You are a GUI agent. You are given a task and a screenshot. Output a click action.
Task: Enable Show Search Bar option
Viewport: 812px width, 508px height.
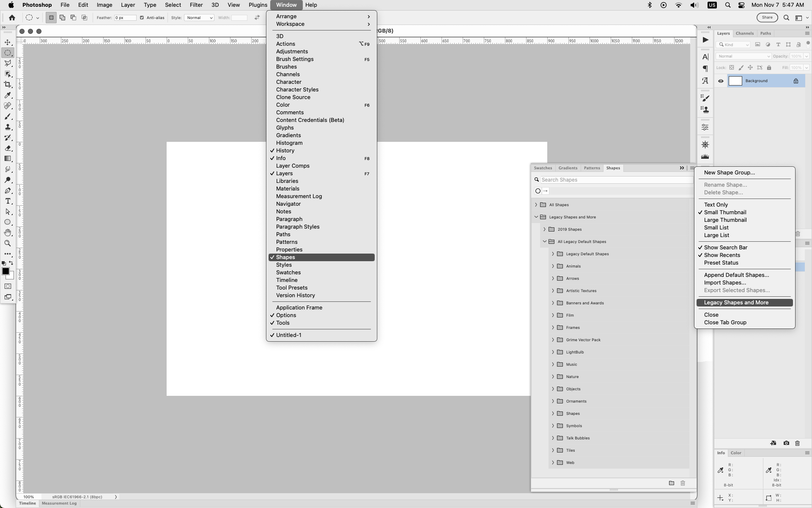coord(725,247)
